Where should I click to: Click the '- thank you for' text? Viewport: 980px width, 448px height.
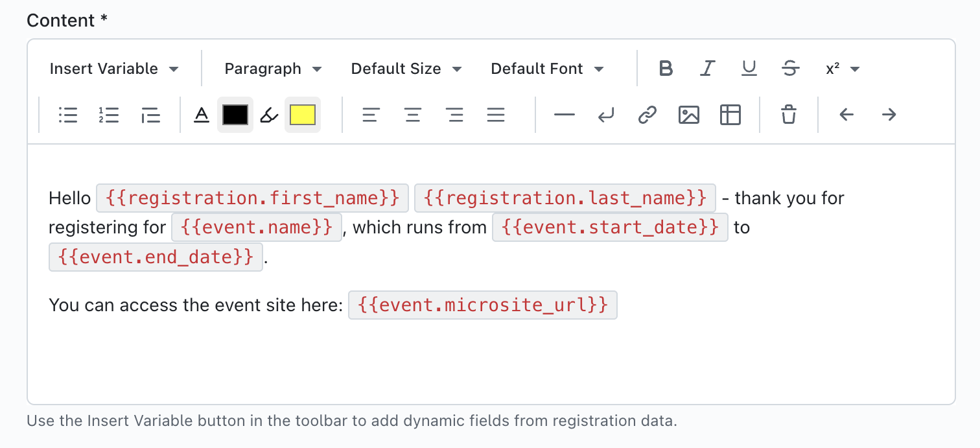point(783,198)
